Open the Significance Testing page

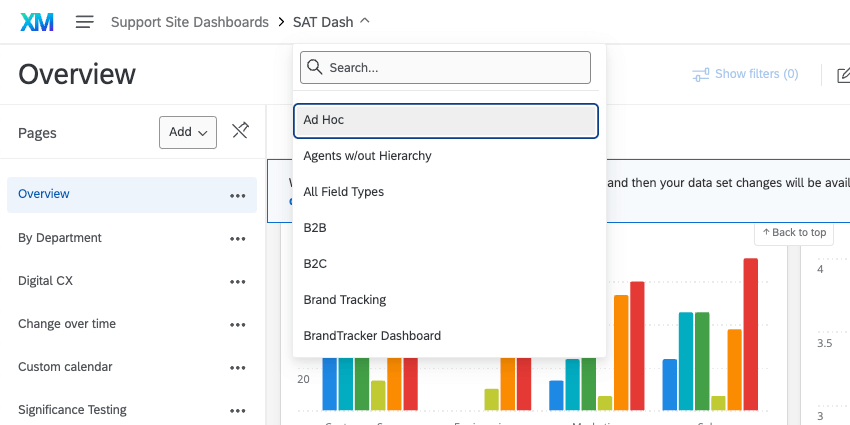(x=72, y=410)
